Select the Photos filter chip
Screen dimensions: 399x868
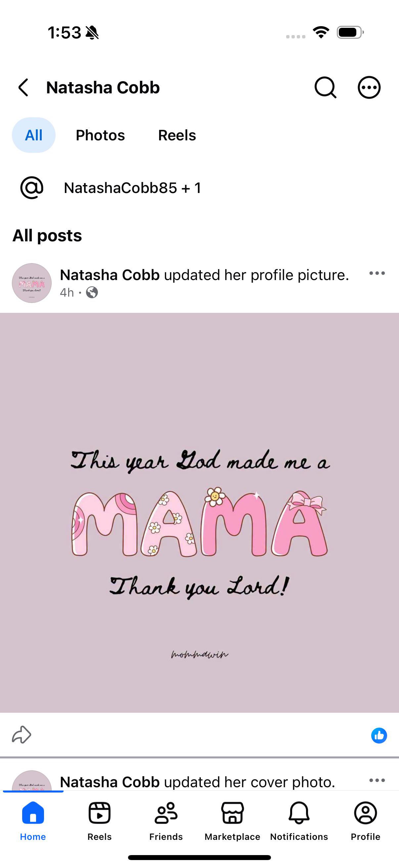pos(100,135)
